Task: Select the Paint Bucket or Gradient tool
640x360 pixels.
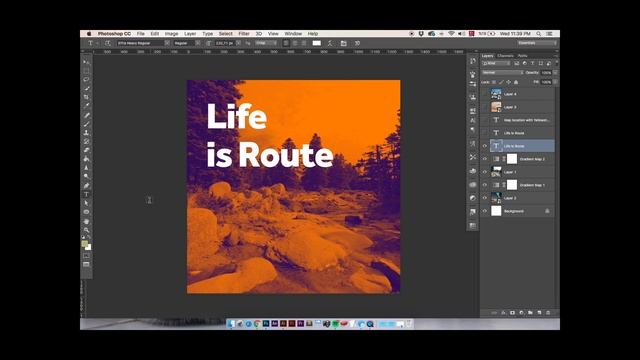Action: click(86, 159)
